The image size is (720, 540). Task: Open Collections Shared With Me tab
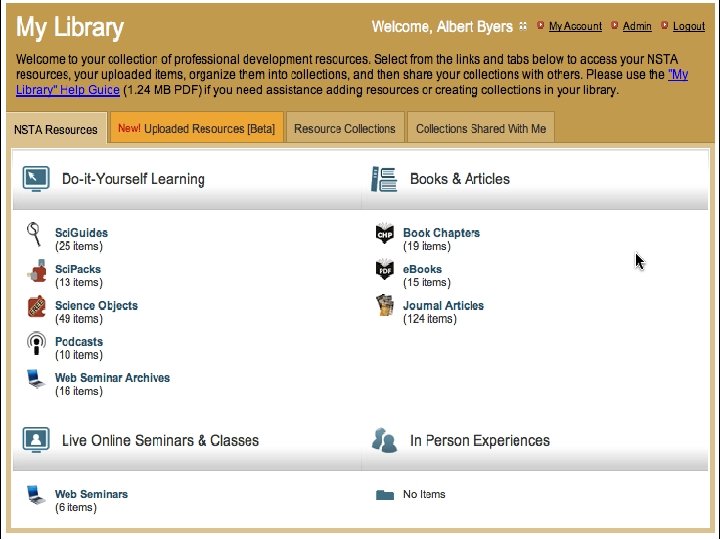(481, 128)
